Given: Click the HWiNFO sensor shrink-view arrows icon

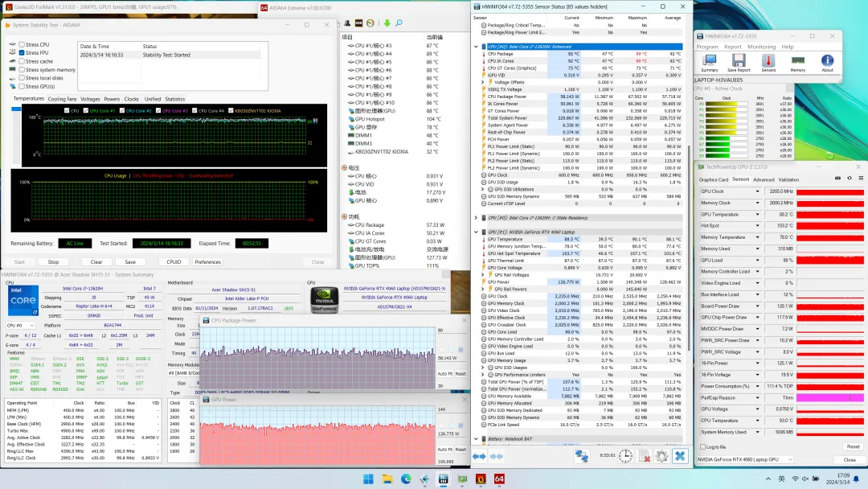Looking at the screenshot, I should (x=497, y=456).
